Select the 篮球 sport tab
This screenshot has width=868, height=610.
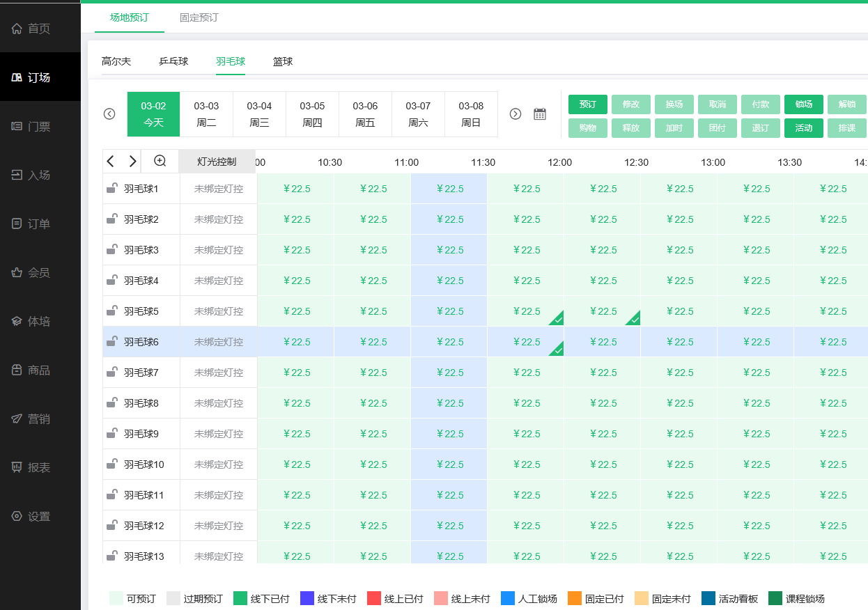click(x=283, y=61)
